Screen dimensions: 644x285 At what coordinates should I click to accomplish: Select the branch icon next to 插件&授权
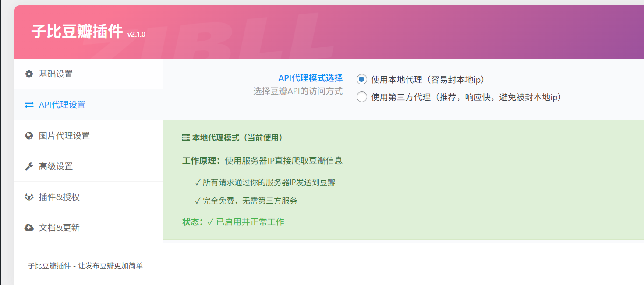28,197
